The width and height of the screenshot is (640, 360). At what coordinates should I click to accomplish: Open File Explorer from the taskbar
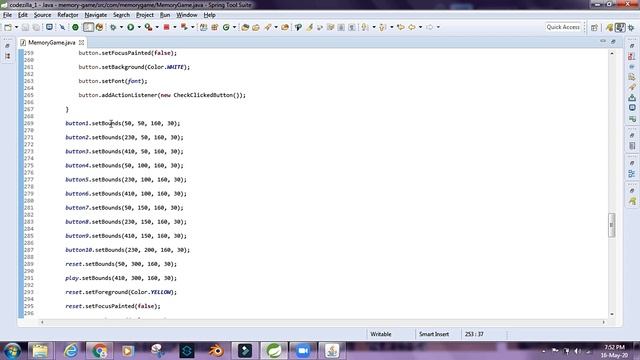(40, 351)
